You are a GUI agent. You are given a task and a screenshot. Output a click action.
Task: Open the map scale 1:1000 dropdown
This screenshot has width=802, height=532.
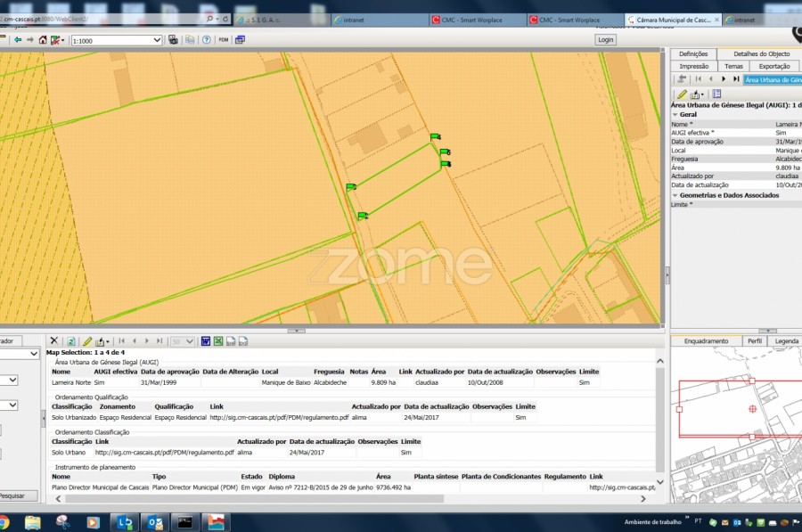pyautogui.click(x=157, y=40)
